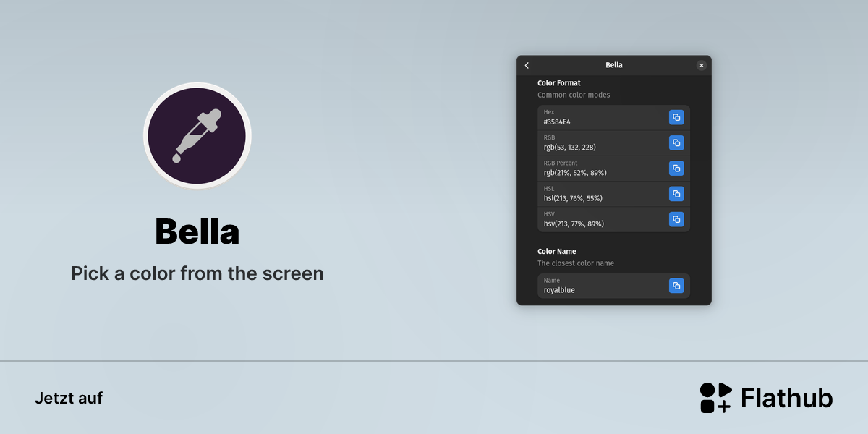The height and width of the screenshot is (434, 868).
Task: Copy the color name royalblue
Action: click(676, 286)
